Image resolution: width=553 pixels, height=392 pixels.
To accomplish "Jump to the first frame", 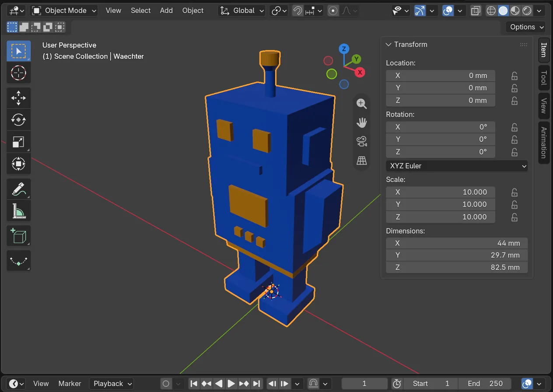I will pos(194,384).
